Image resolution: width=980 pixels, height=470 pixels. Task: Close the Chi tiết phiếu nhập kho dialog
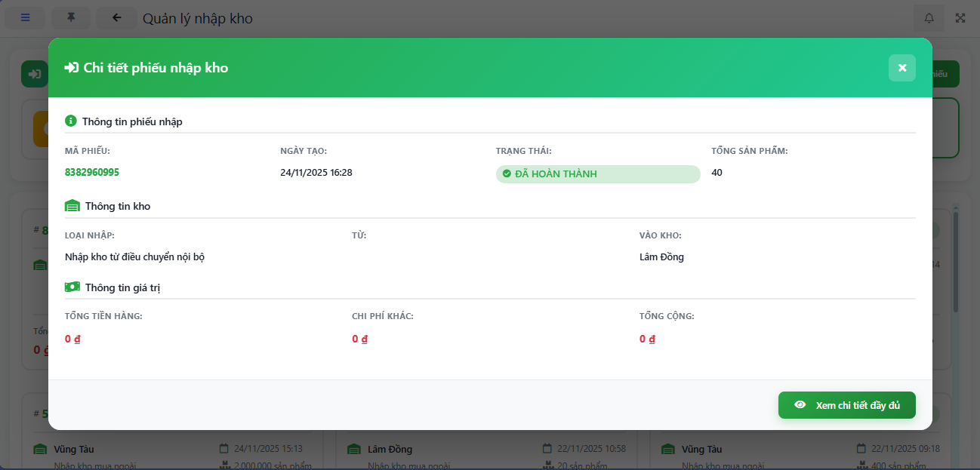point(901,68)
